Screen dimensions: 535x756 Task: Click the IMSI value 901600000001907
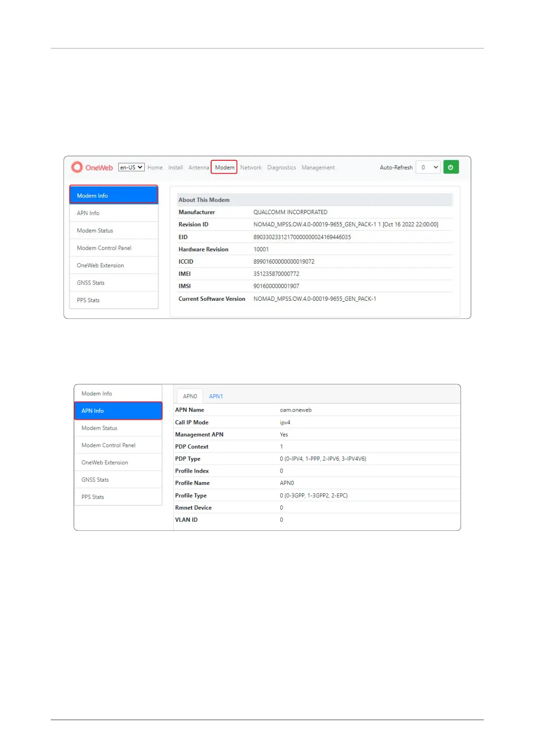click(276, 286)
